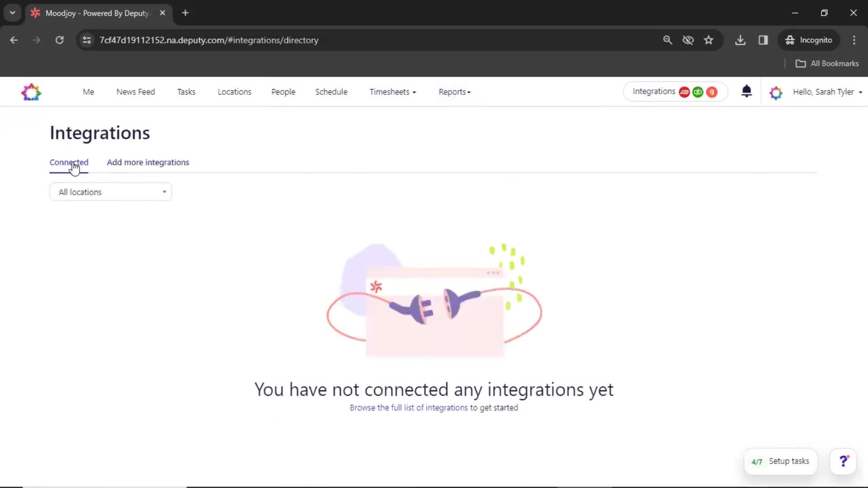Expand the All locations dropdown
Image resolution: width=868 pixels, height=488 pixels.
pos(111,191)
